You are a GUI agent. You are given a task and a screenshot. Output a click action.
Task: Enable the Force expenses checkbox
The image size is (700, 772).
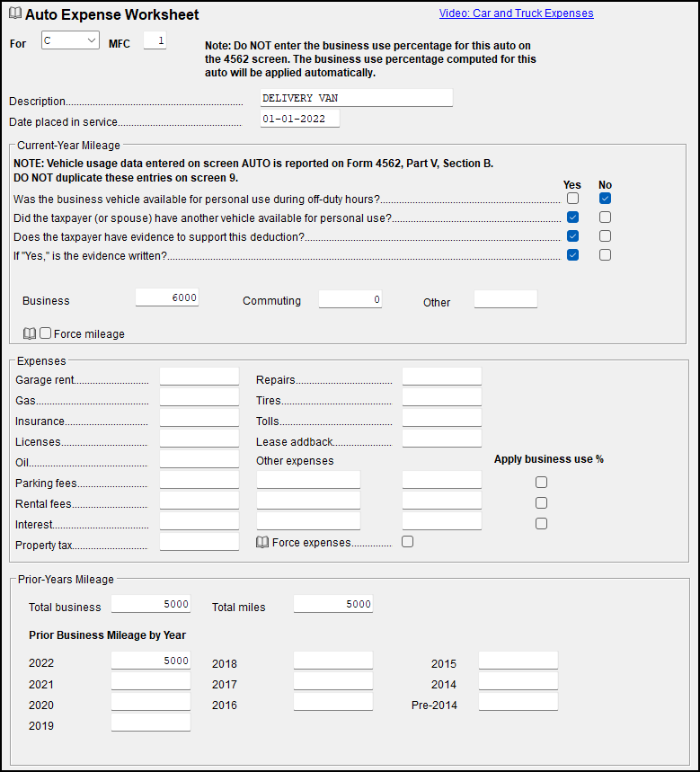408,542
